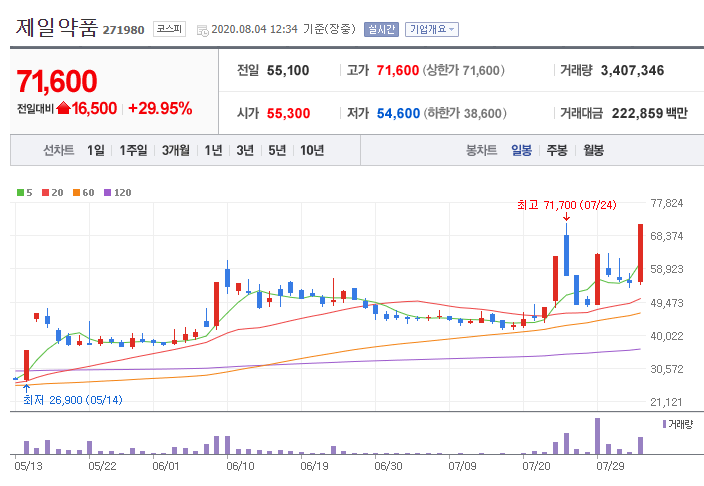Image resolution: width=704 pixels, height=486 pixels.
Task: Click the low price 54,600
Action: 398,113
